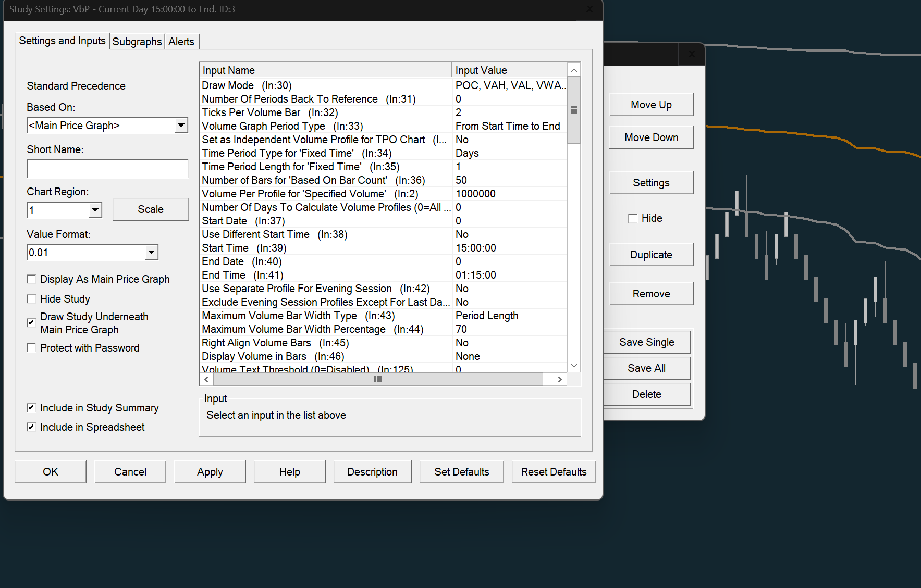Switch to the Subgraphs tab
921x588 pixels.
click(137, 42)
